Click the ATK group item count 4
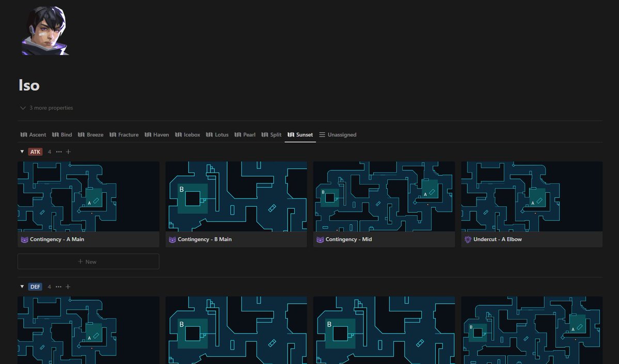Image resolution: width=619 pixels, height=364 pixels. (x=50, y=152)
